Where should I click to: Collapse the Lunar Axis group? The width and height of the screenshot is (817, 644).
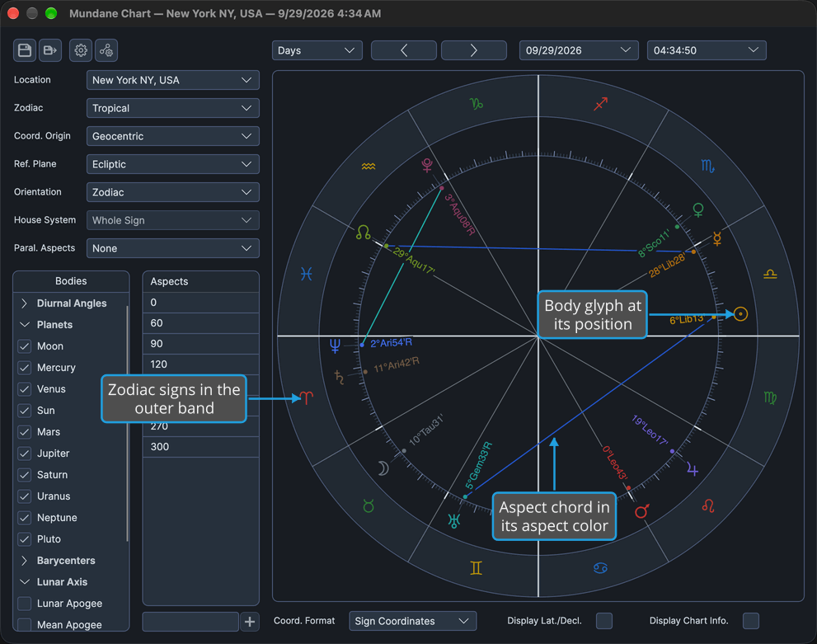pyautogui.click(x=24, y=582)
